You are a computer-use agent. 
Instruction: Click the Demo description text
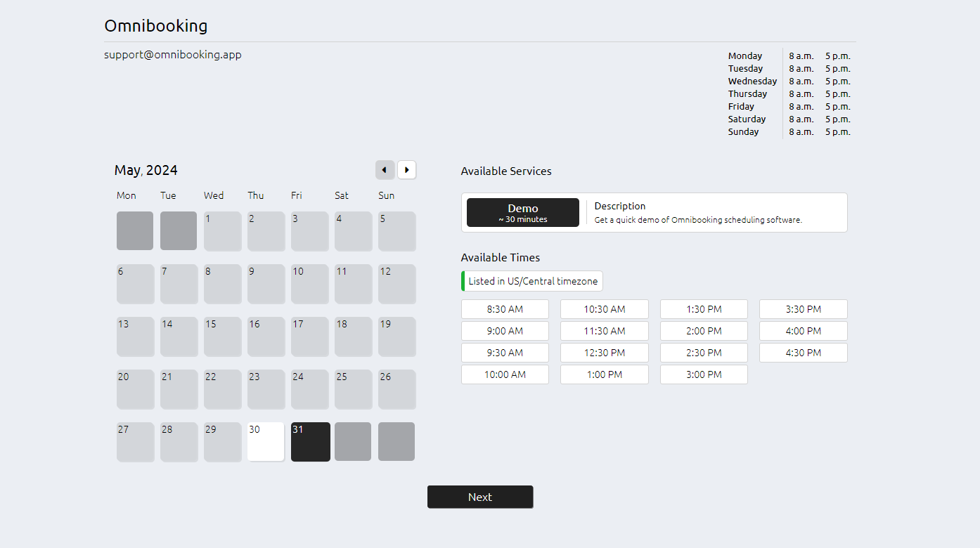coord(698,220)
